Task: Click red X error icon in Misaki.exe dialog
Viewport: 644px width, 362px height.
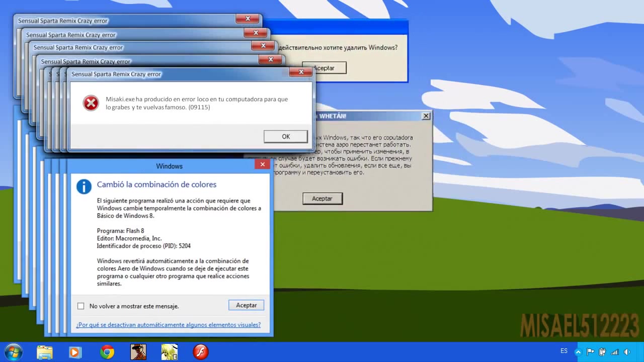Action: [91, 103]
